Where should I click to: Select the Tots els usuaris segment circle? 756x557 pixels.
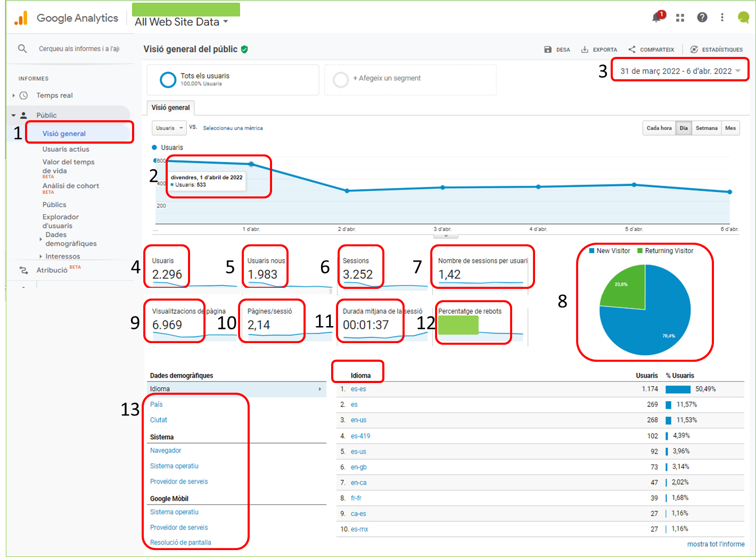click(168, 80)
